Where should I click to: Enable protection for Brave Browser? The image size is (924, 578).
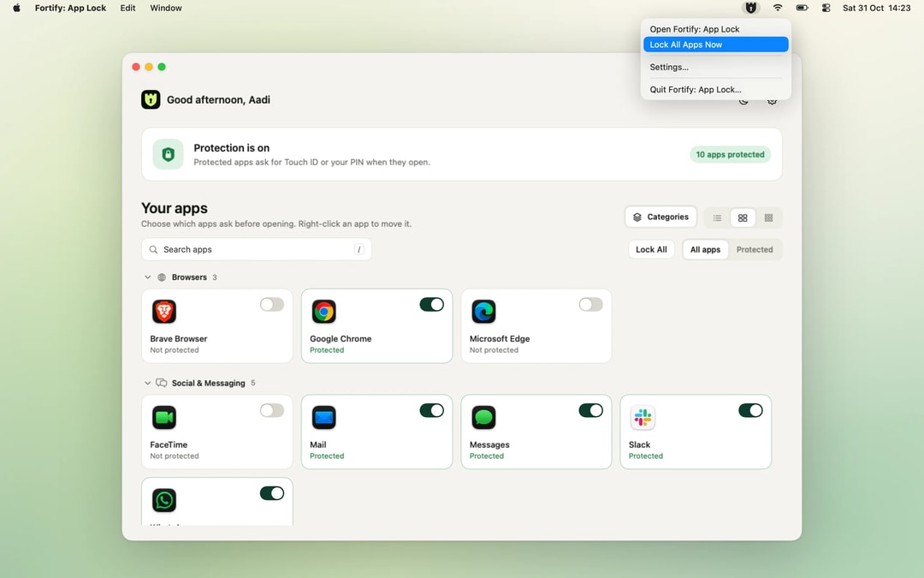click(x=272, y=304)
